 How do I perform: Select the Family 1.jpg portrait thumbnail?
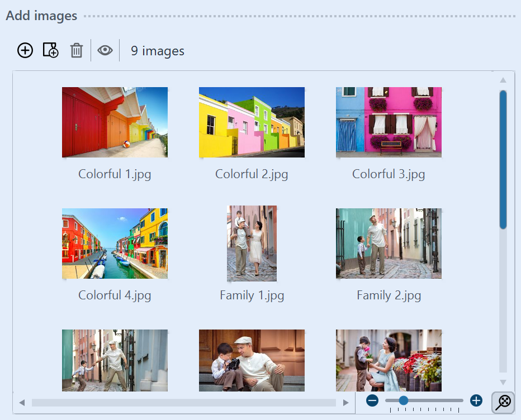coord(252,244)
